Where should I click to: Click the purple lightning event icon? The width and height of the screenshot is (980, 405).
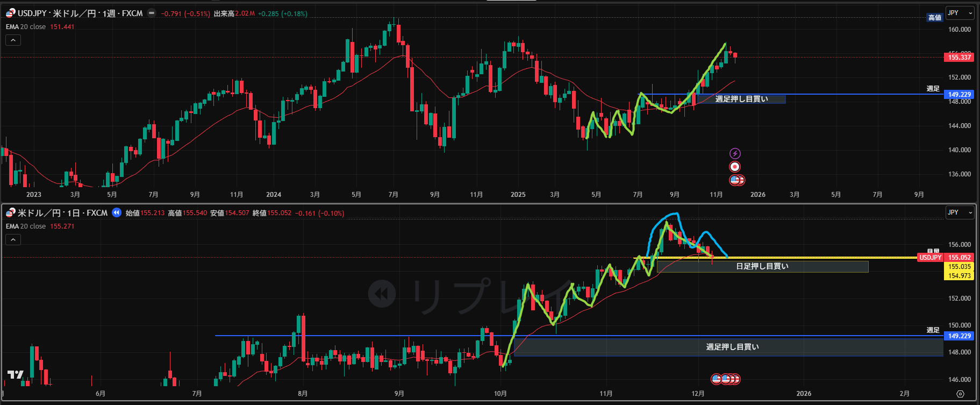(x=735, y=154)
